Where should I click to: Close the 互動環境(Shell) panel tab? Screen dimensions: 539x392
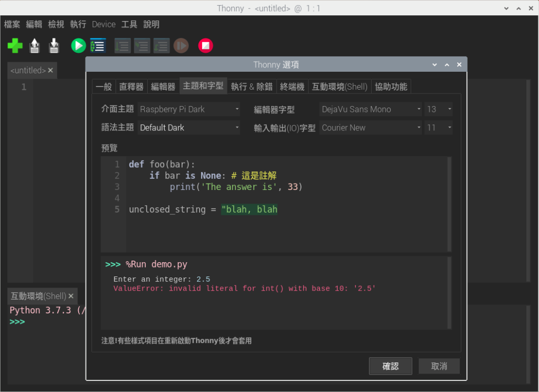point(71,296)
